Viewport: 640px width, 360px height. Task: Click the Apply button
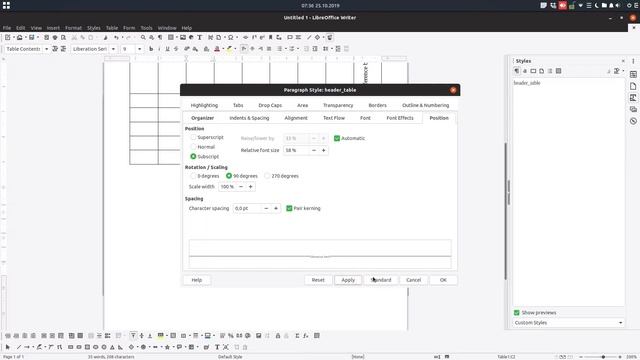pyautogui.click(x=348, y=280)
